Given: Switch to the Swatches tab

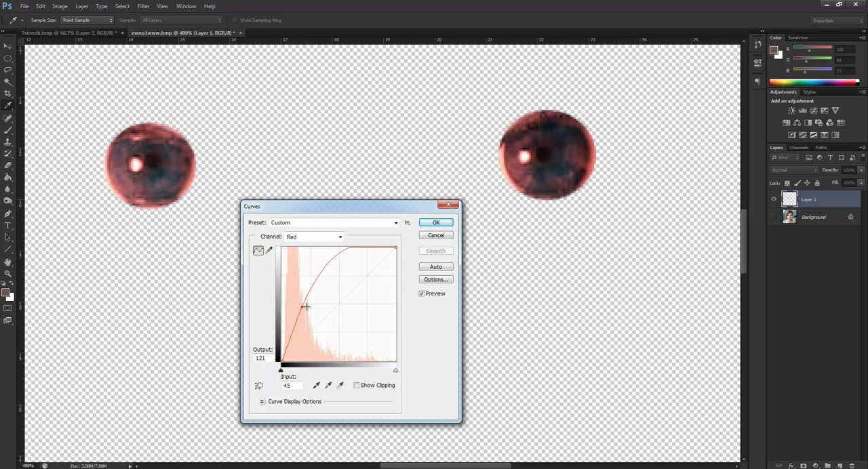Looking at the screenshot, I should (798, 38).
